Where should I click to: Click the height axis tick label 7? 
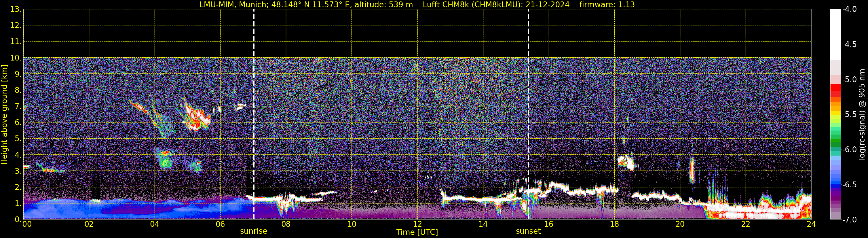point(18,107)
